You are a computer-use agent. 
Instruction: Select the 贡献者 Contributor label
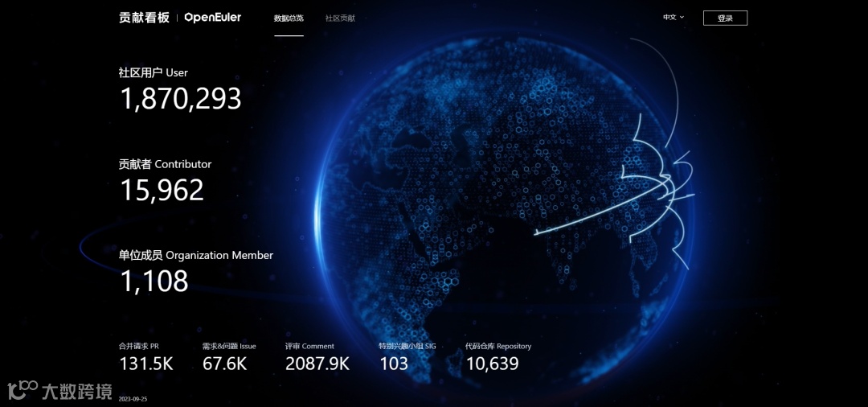point(165,164)
